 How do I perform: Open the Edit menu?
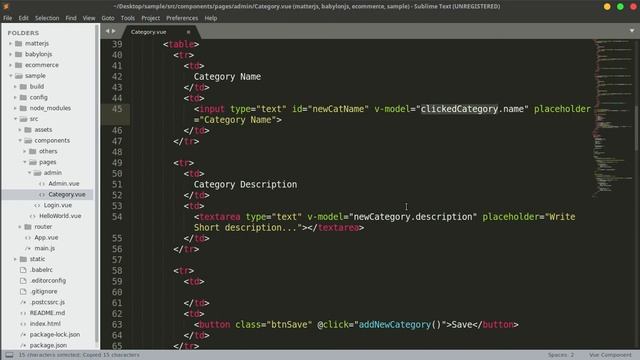pos(23,18)
